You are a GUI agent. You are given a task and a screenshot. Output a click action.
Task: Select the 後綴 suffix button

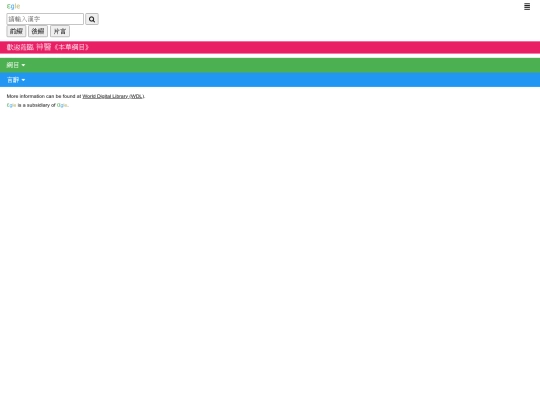(38, 31)
